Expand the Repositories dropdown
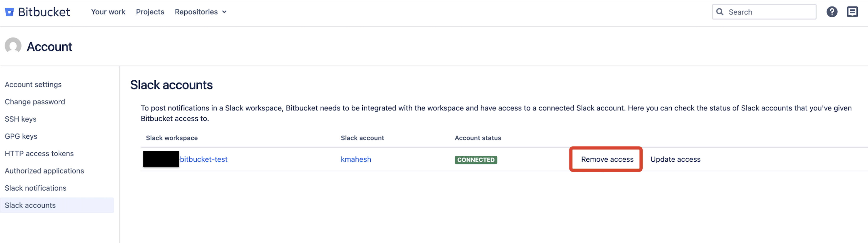 (201, 11)
